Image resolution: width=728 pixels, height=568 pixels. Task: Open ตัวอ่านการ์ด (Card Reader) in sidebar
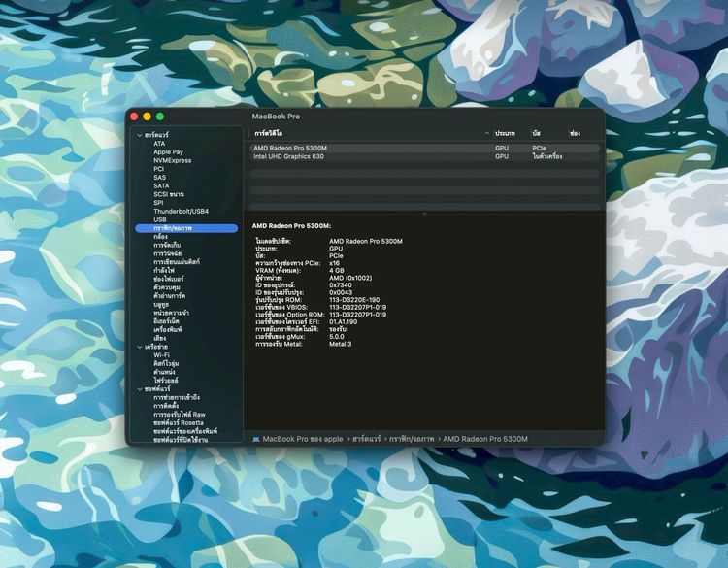click(x=170, y=296)
